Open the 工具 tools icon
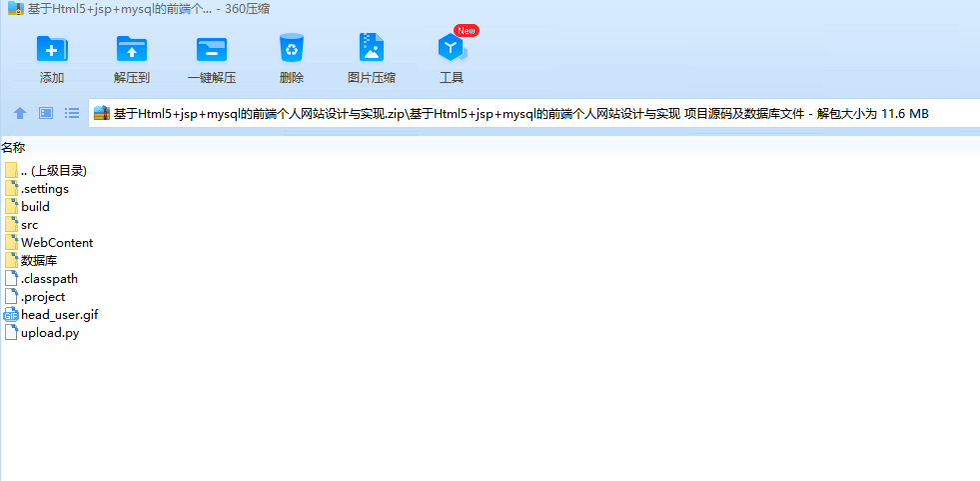This screenshot has height=481, width=980. coord(452,48)
